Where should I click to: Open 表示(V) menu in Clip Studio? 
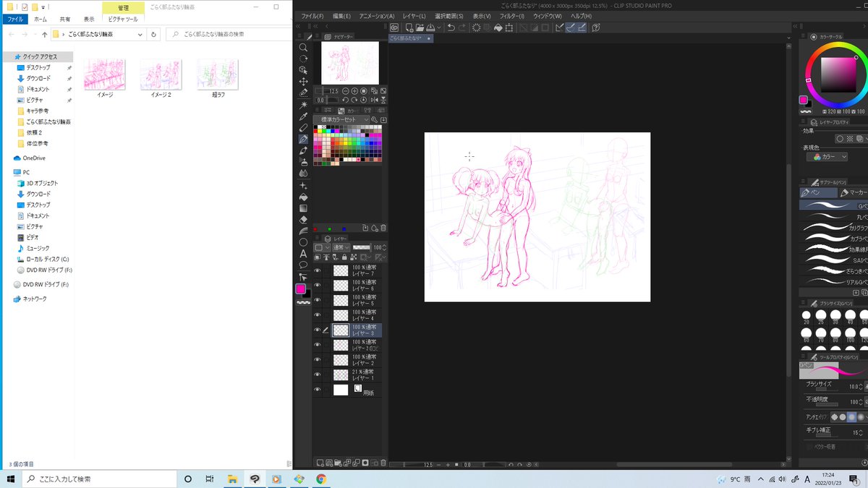(482, 16)
